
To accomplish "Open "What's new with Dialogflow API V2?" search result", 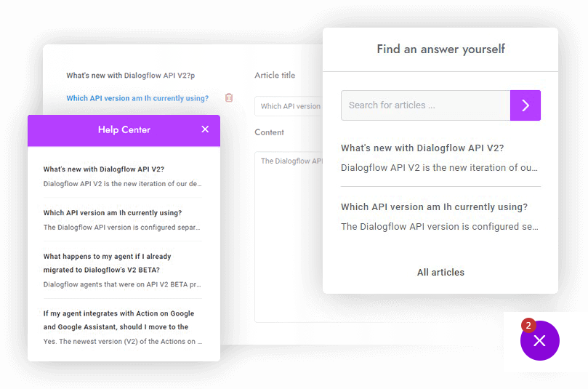I will pos(422,148).
